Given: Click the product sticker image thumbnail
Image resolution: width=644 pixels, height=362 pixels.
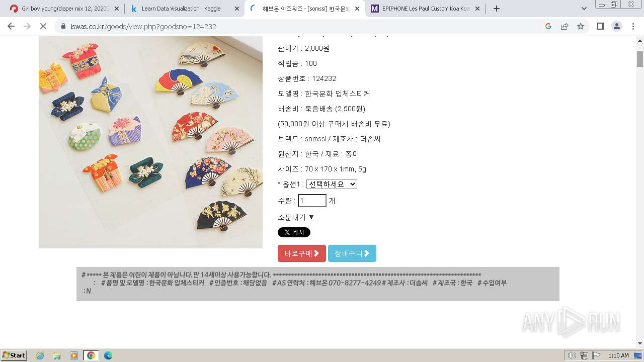Looking at the screenshot, I should coord(150,142).
